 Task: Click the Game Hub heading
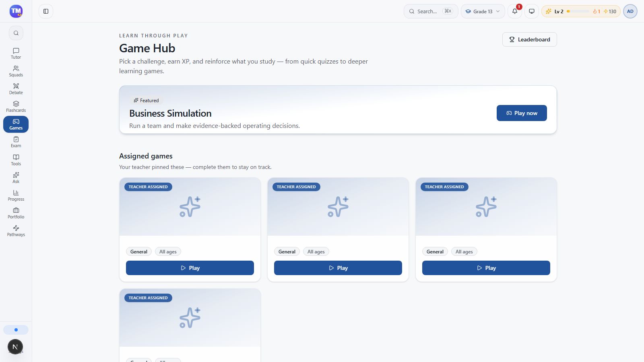147,48
